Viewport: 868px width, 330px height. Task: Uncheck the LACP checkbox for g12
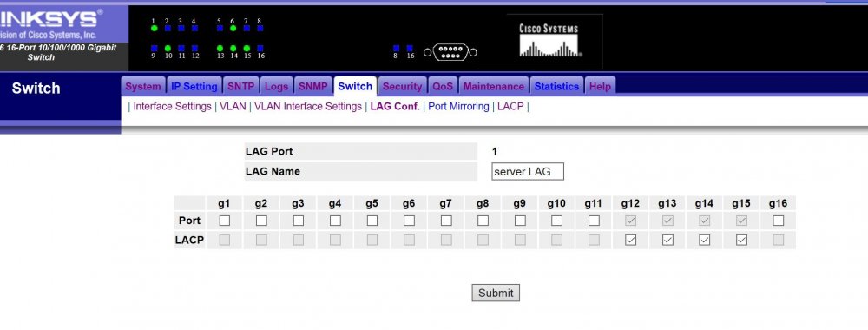coord(630,241)
